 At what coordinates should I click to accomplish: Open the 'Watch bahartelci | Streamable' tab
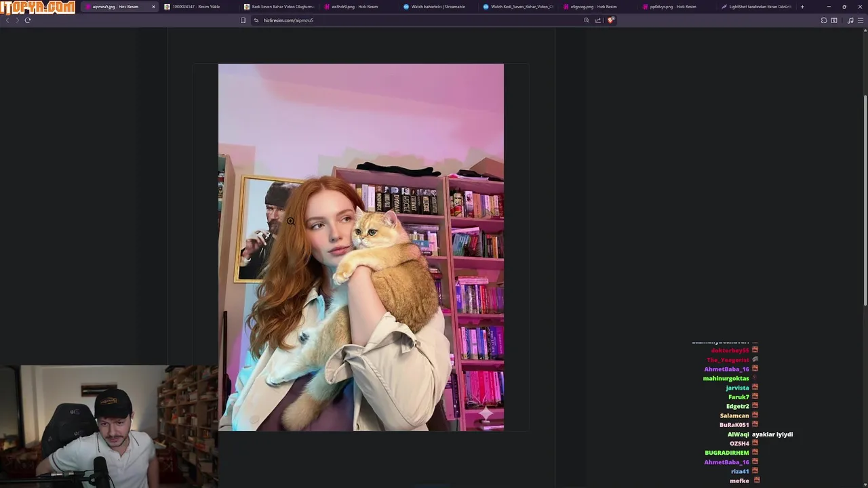click(x=439, y=7)
